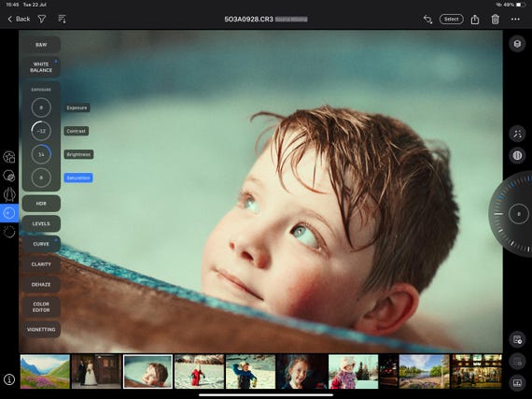This screenshot has width=532, height=399.
Task: Open the three-dots more menu
Action: pos(515,20)
